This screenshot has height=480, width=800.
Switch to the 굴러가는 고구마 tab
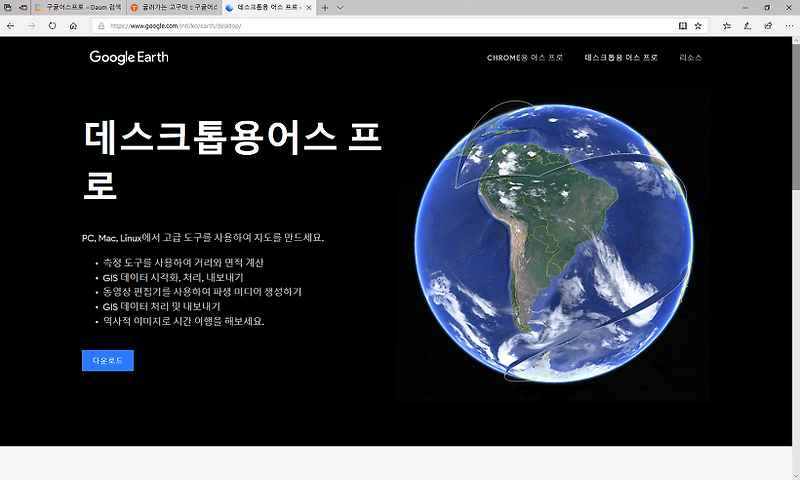[174, 8]
